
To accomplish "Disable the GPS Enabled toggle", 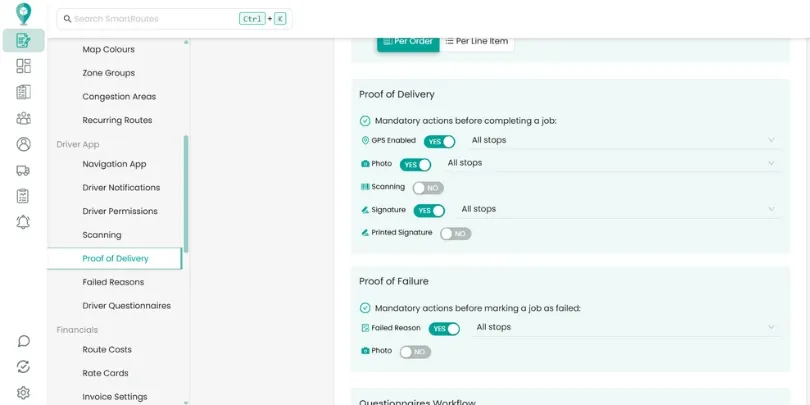I will (440, 142).
